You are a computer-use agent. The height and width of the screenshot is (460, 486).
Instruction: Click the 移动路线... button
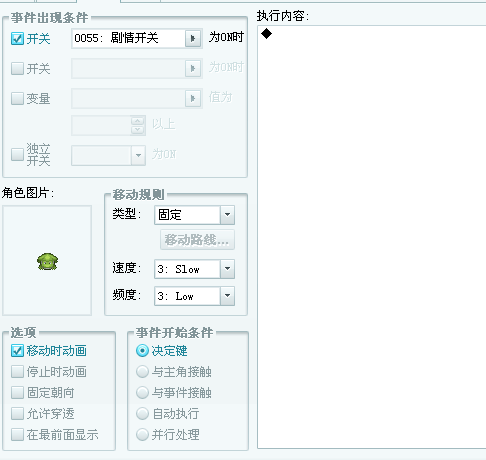(197, 240)
